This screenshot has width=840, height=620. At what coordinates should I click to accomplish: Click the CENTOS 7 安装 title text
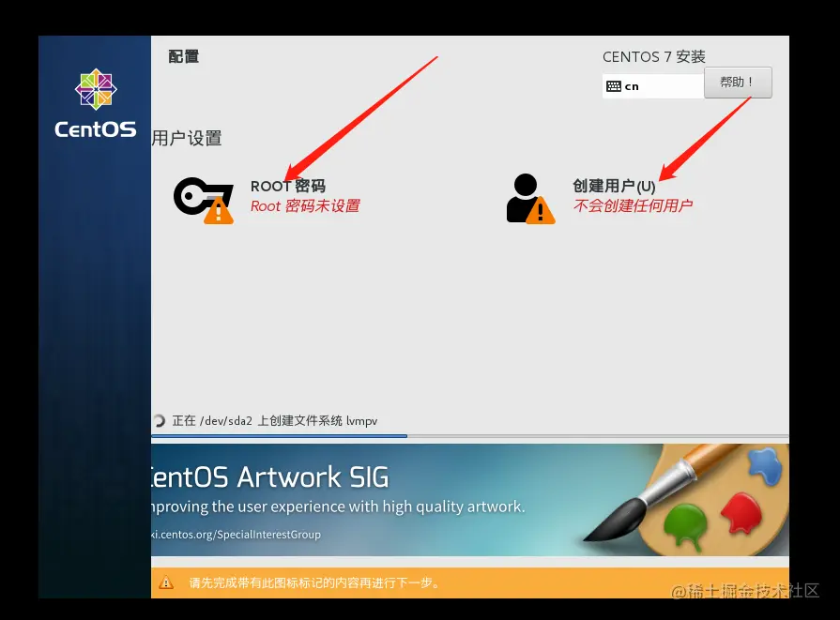pos(654,56)
